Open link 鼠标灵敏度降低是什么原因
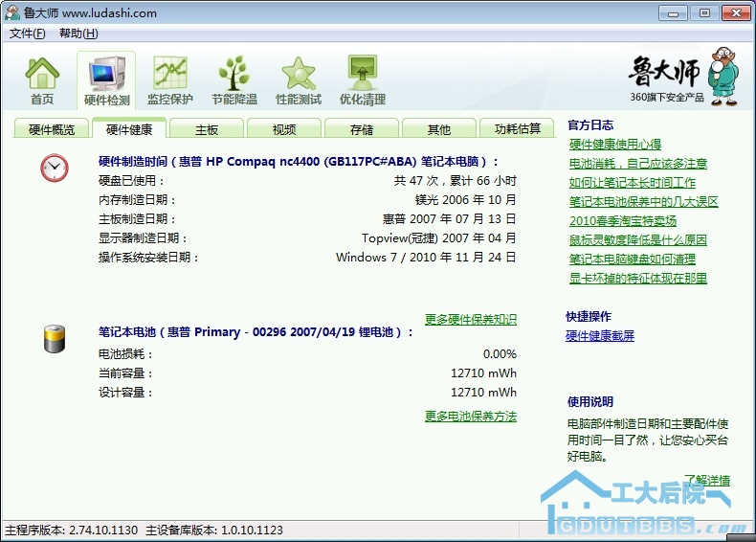 pos(638,239)
